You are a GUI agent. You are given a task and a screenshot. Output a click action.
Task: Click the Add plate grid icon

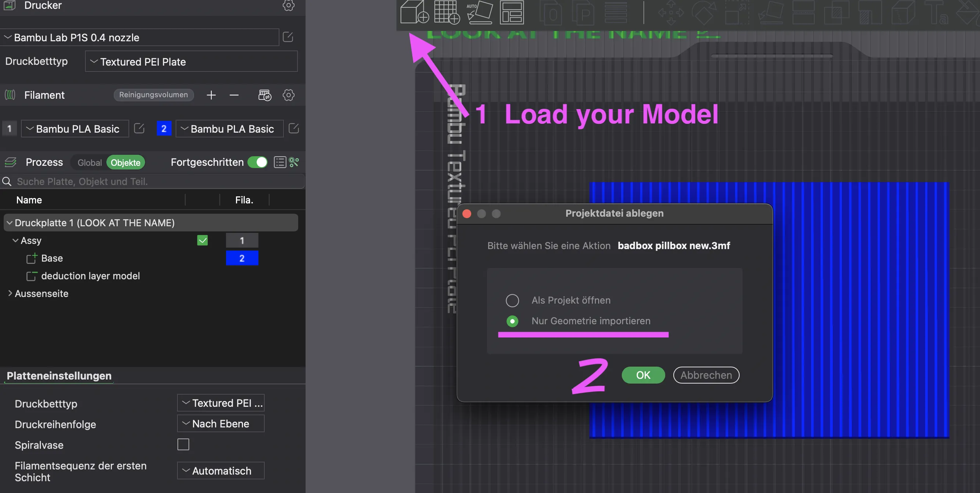tap(447, 12)
